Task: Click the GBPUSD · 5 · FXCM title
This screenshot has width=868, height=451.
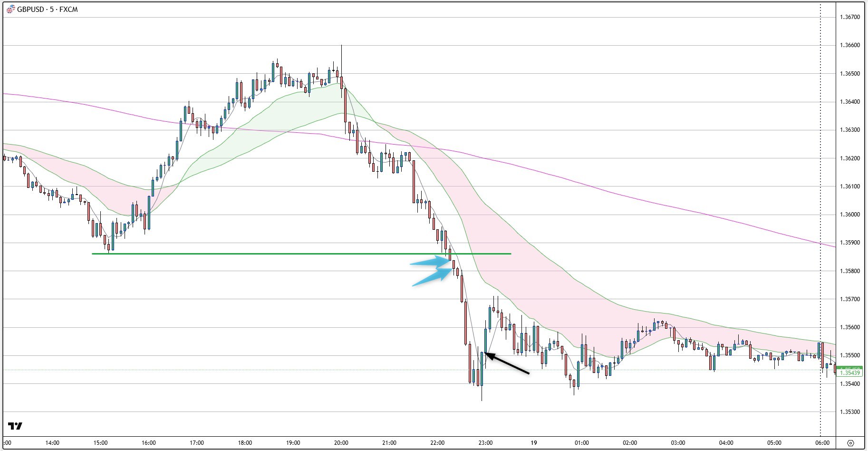Action: pos(47,10)
